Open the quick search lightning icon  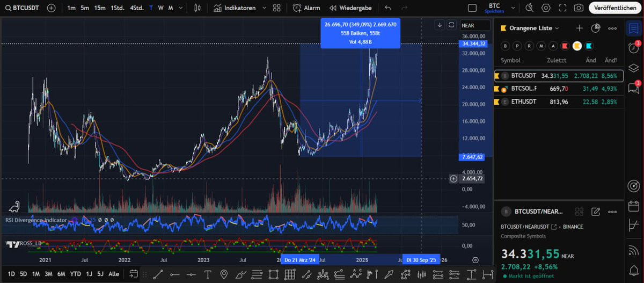[x=530, y=8]
